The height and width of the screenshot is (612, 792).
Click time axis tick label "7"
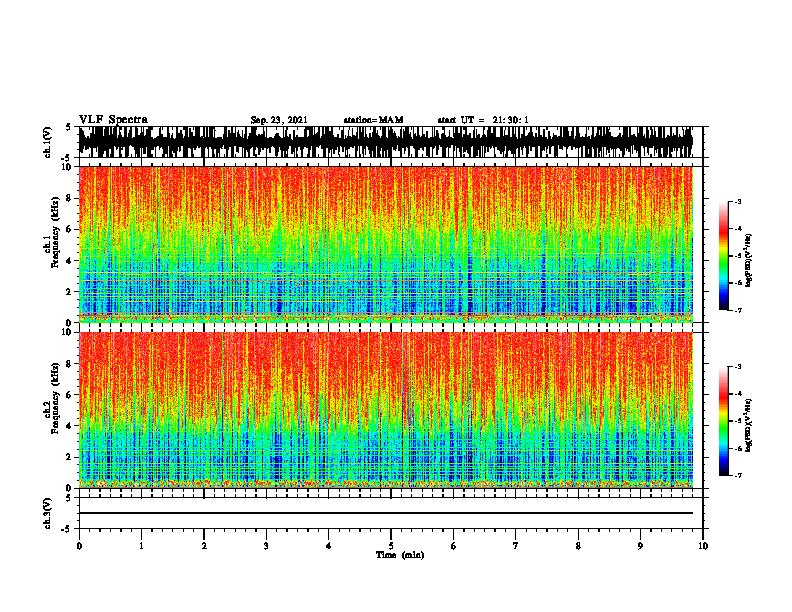point(516,546)
